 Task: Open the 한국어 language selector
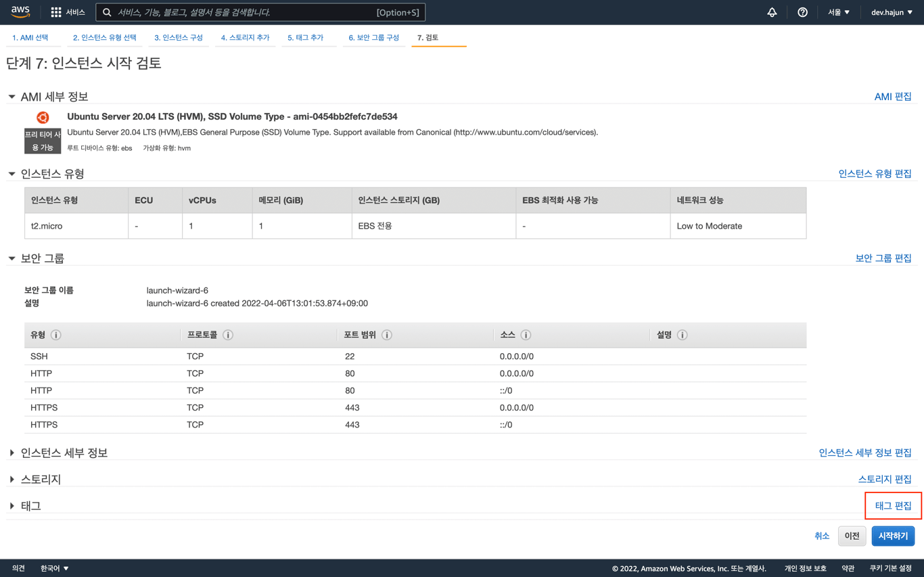(x=55, y=568)
